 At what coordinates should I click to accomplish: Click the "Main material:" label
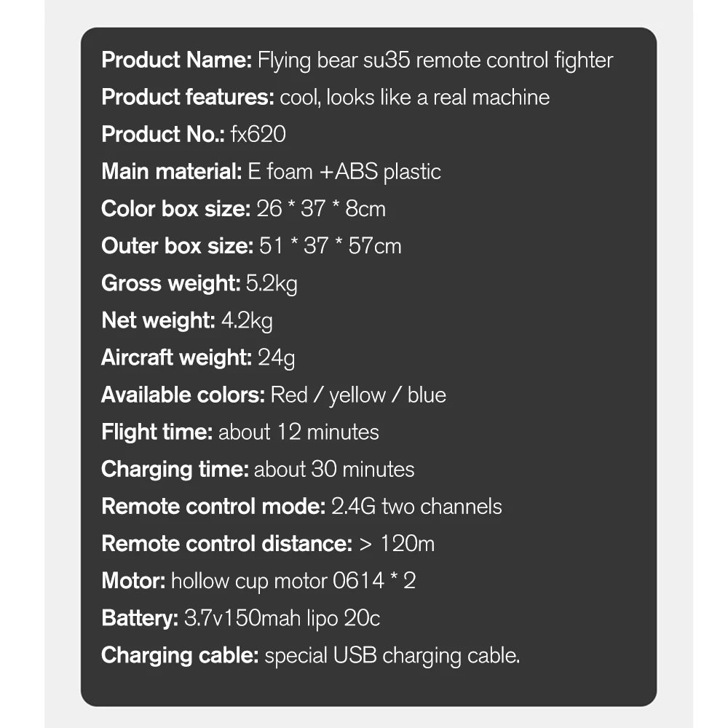click(171, 172)
